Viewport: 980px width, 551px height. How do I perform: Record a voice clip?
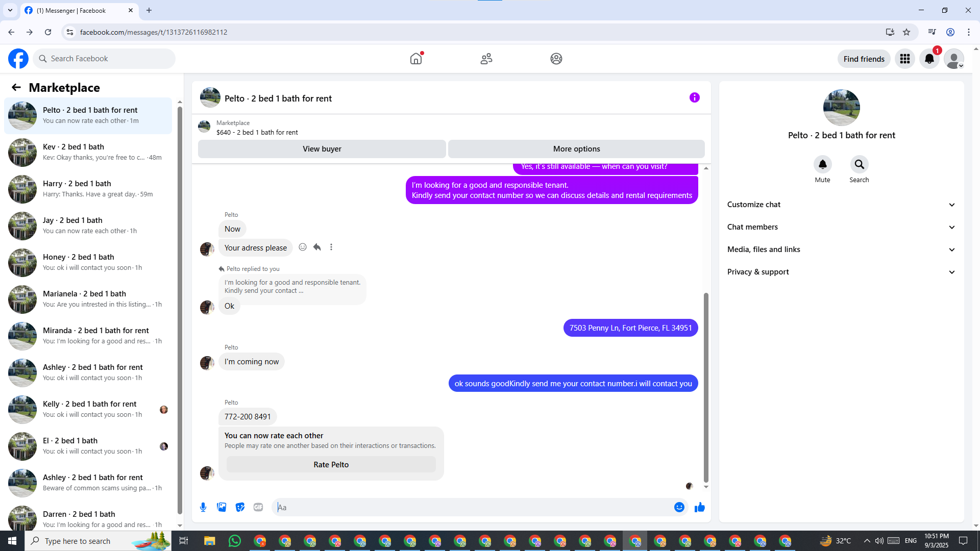point(203,507)
